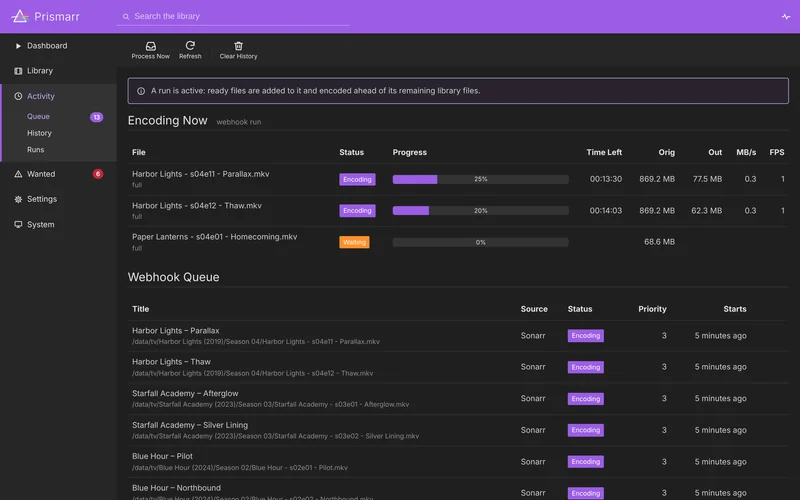Open the system health pulse icon
The image size is (800, 500).
click(x=786, y=16)
